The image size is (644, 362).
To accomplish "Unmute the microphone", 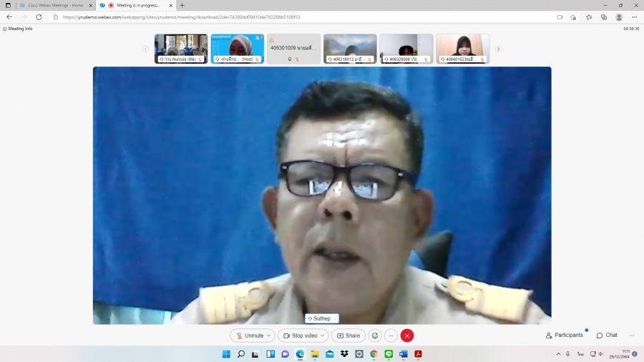I will 249,336.
